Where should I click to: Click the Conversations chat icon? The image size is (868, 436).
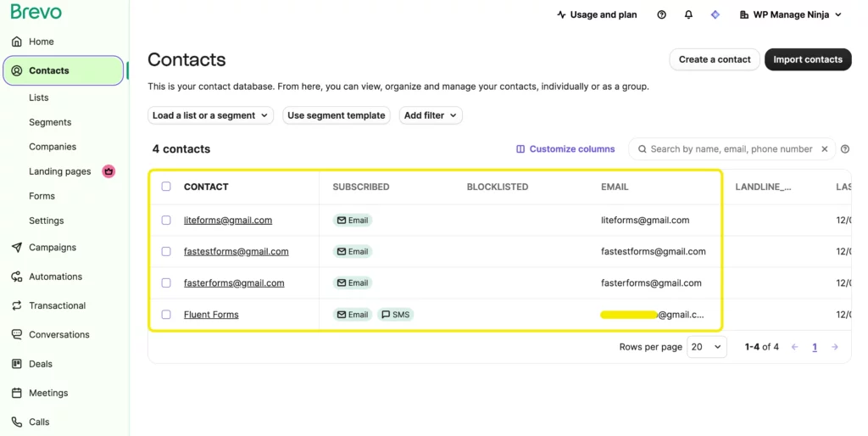click(17, 334)
